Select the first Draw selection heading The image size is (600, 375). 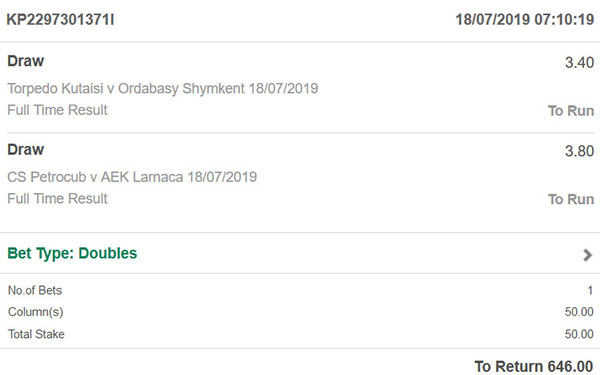tap(26, 61)
